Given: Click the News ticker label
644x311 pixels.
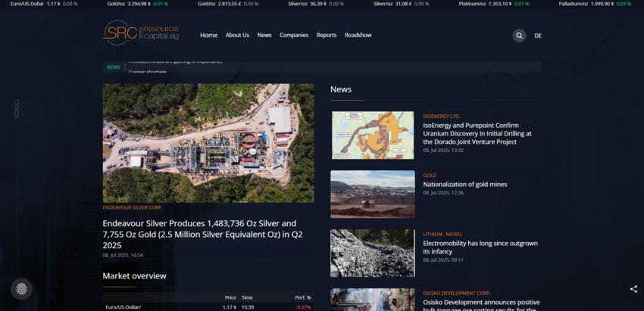Looking at the screenshot, I should point(114,67).
